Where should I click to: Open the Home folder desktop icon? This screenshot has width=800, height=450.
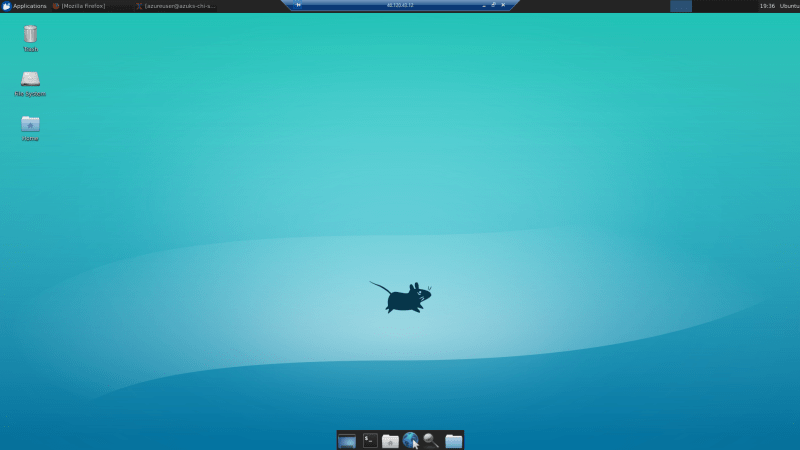[x=30, y=128]
